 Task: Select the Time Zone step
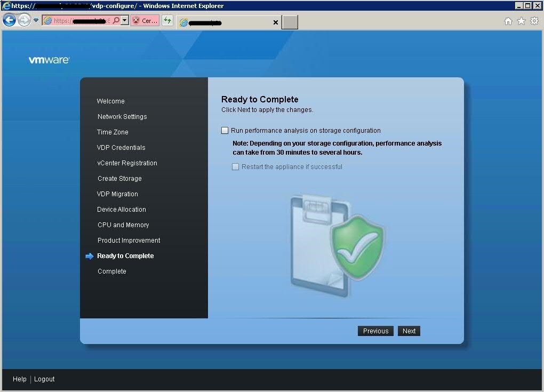tap(113, 132)
